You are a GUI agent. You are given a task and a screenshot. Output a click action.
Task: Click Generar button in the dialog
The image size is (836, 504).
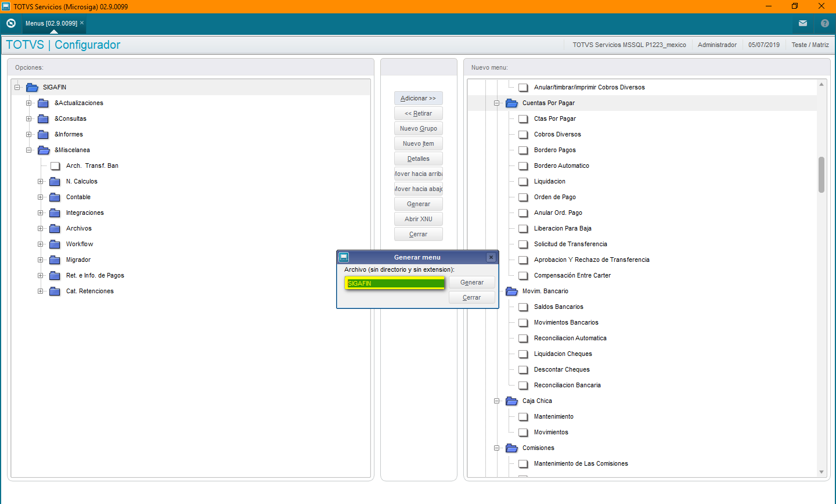click(x=472, y=282)
